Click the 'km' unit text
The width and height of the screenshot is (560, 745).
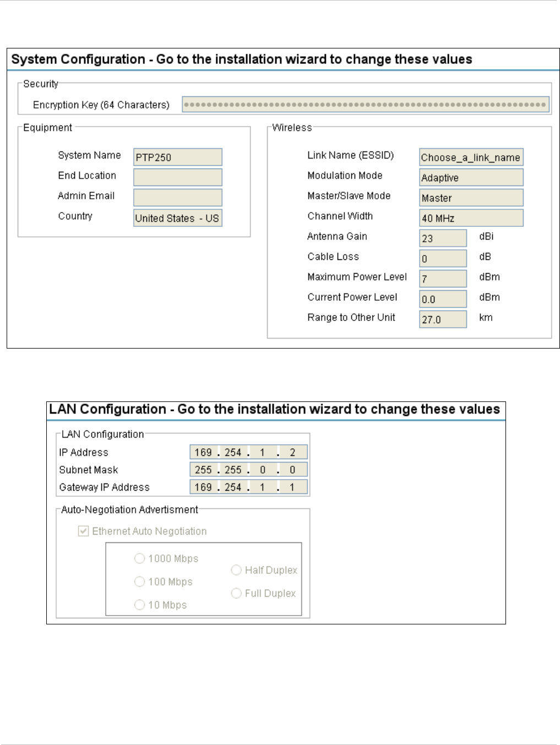pos(486,317)
